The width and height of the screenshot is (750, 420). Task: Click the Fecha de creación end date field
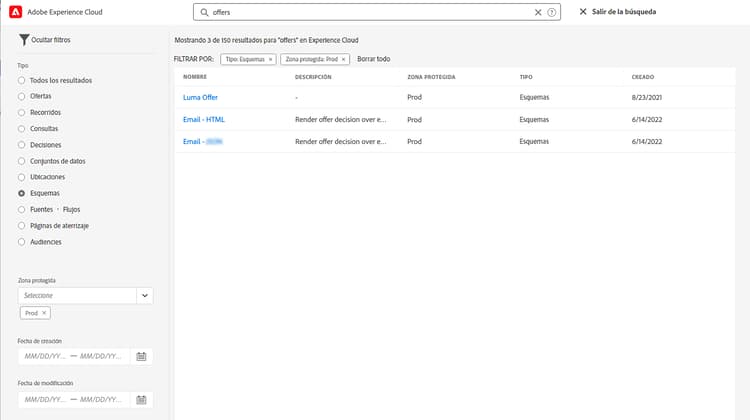101,356
